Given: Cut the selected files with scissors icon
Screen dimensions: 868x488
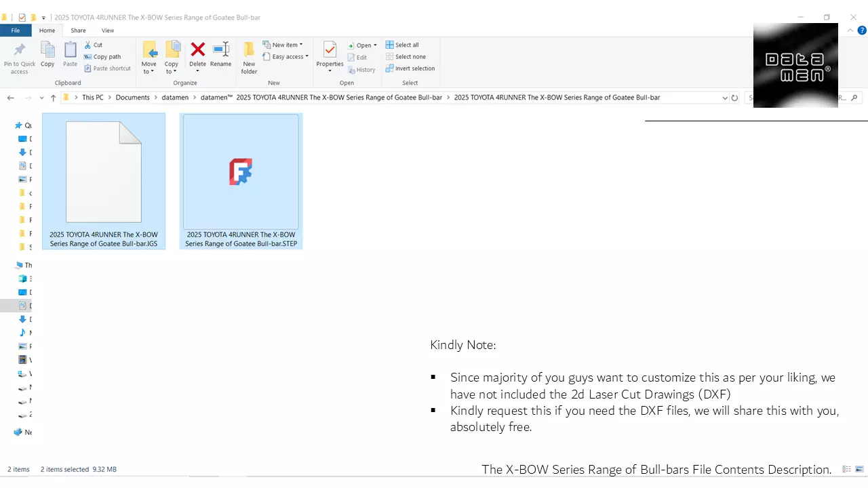Looking at the screenshot, I should click(94, 45).
